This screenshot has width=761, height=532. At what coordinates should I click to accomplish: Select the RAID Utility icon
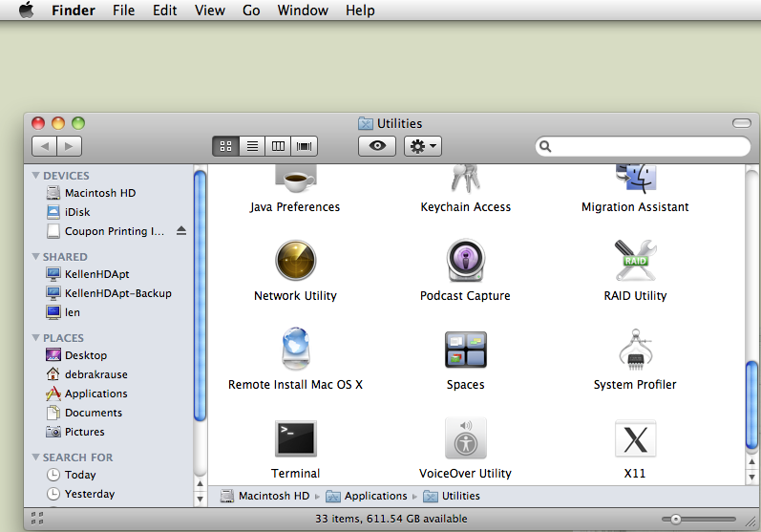pyautogui.click(x=635, y=260)
